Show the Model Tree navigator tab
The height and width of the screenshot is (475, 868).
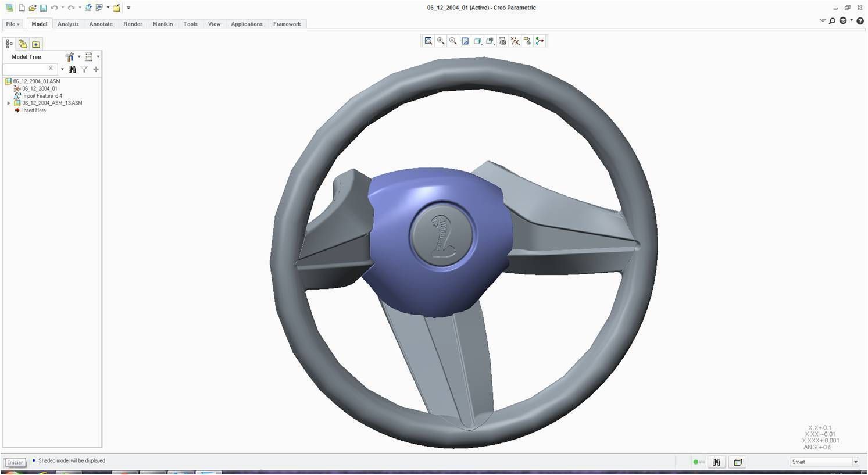point(9,44)
